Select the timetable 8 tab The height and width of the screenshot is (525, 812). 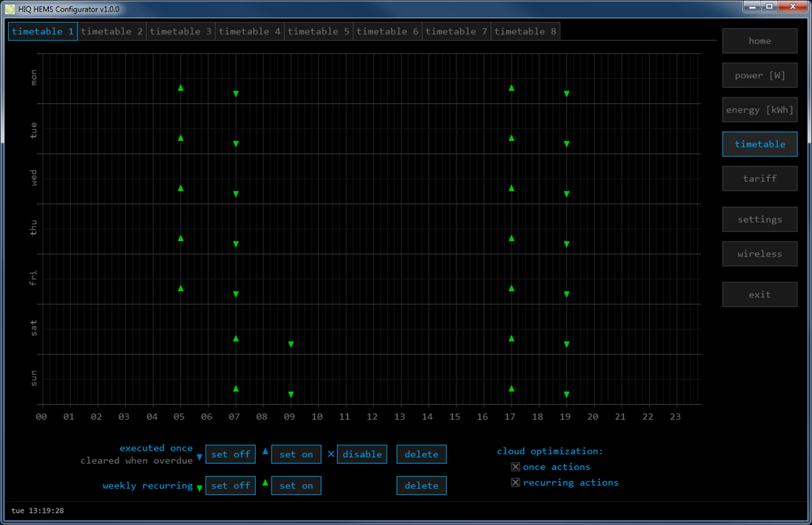(x=525, y=32)
